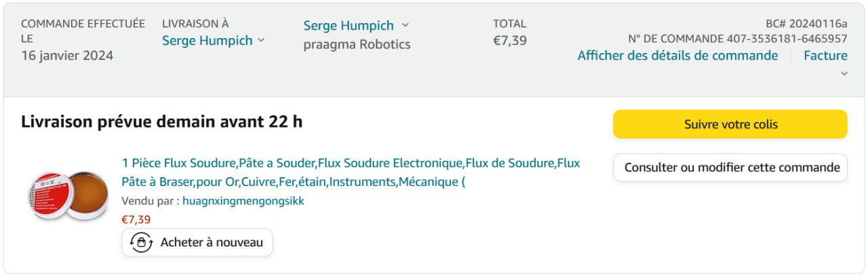Click Serge Humpich under Livraison à

click(x=207, y=41)
